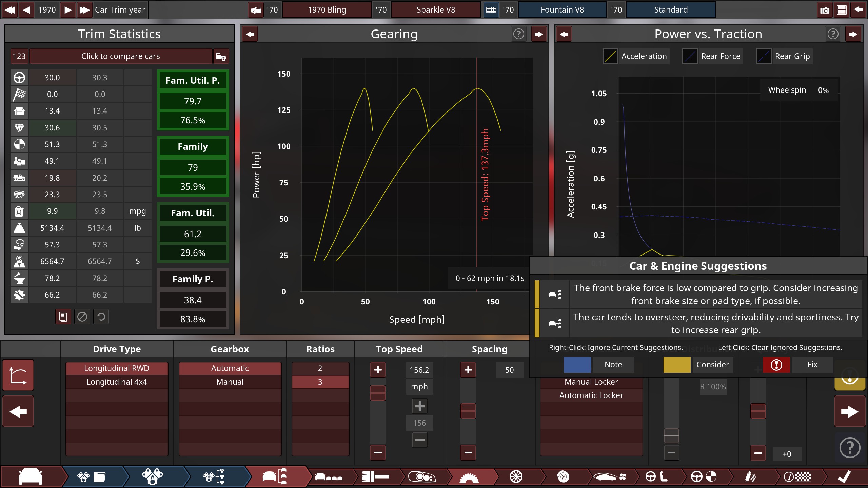The height and width of the screenshot is (488, 868).
Task: Open the car comparison garage icon
Action: (221, 56)
